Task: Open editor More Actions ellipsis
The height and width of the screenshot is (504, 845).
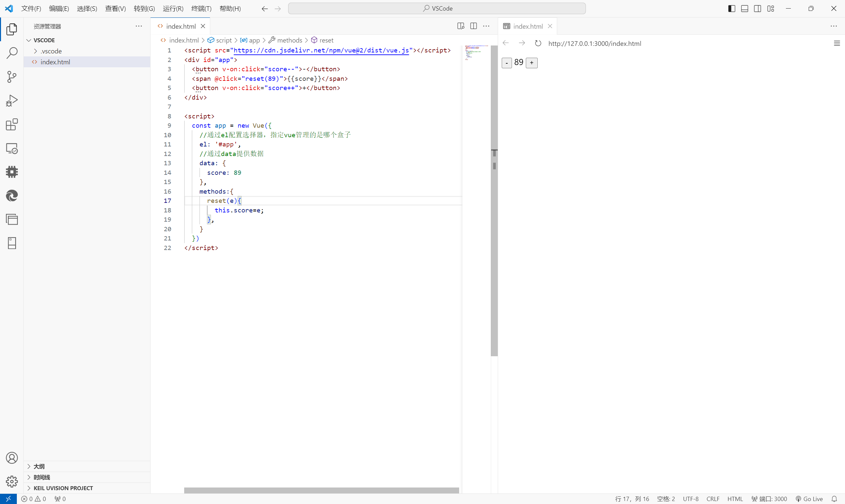Action: (x=487, y=26)
